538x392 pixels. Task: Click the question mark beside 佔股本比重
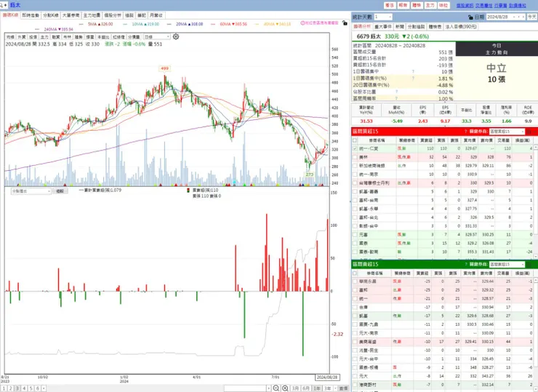pyautogui.click(x=396, y=92)
